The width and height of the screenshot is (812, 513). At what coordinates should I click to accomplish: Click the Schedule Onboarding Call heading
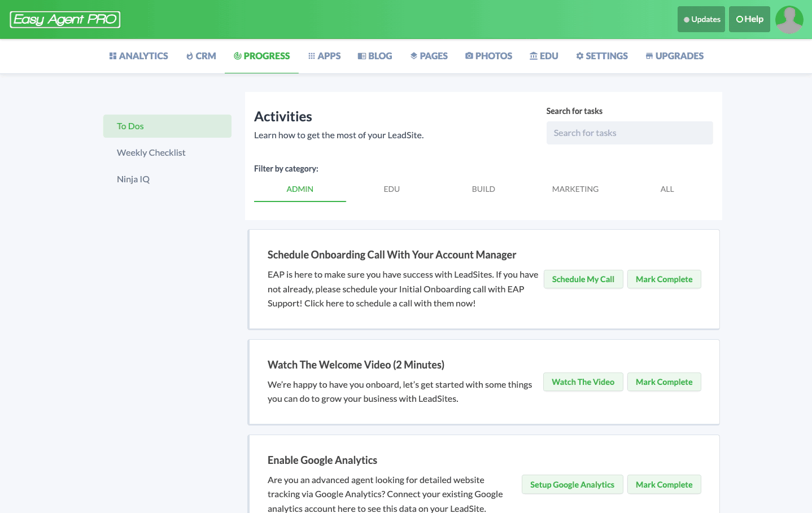click(x=392, y=255)
